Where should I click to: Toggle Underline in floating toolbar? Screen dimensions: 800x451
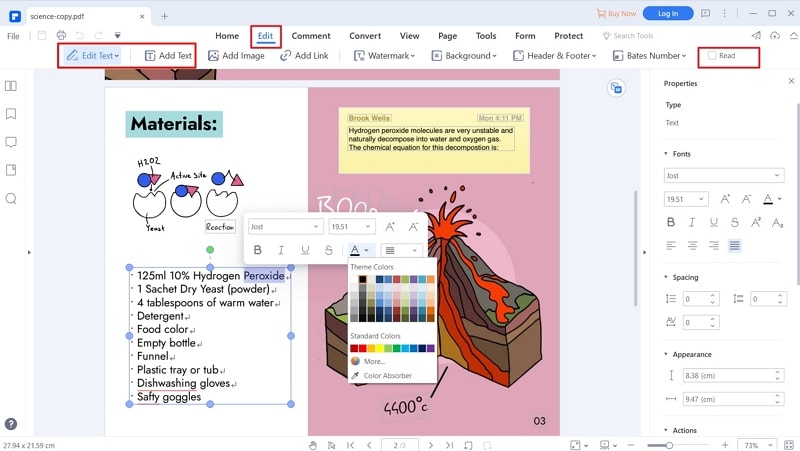tap(305, 250)
